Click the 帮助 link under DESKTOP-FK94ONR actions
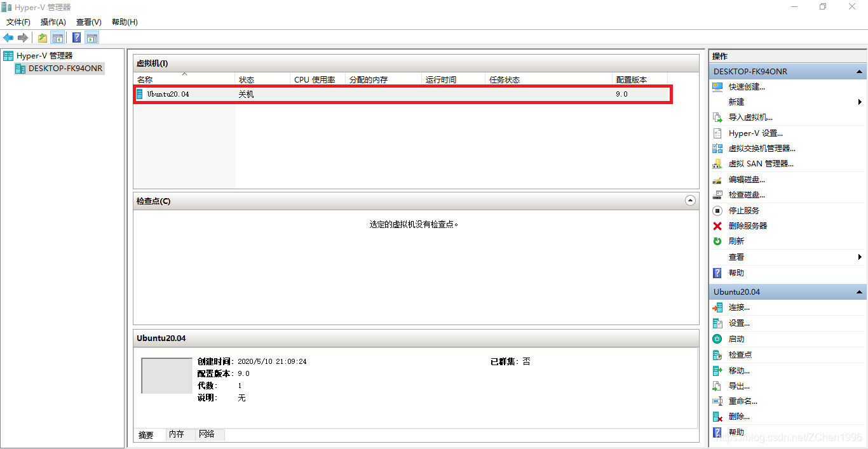This screenshot has width=868, height=449. click(736, 272)
